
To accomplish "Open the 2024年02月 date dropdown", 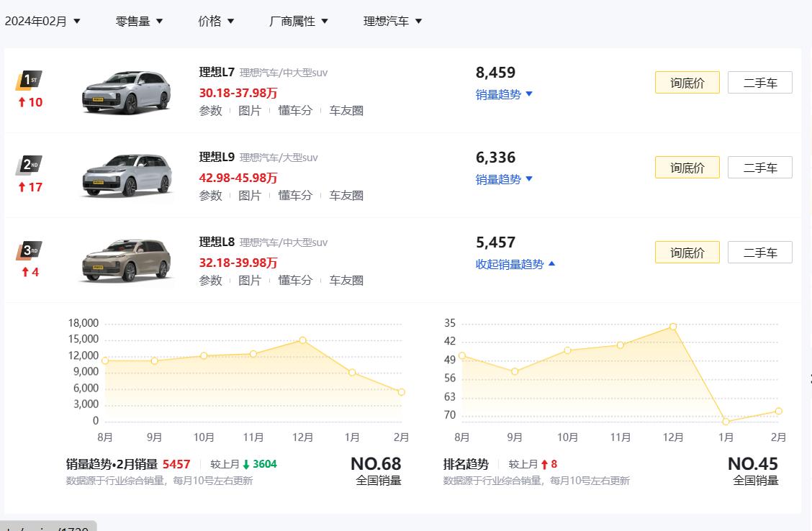I will [42, 21].
